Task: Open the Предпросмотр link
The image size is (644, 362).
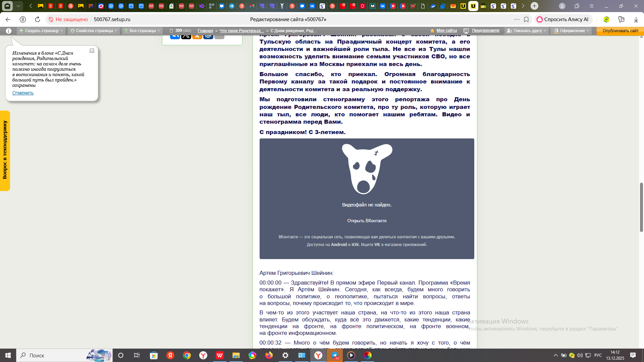Action: [x=485, y=31]
